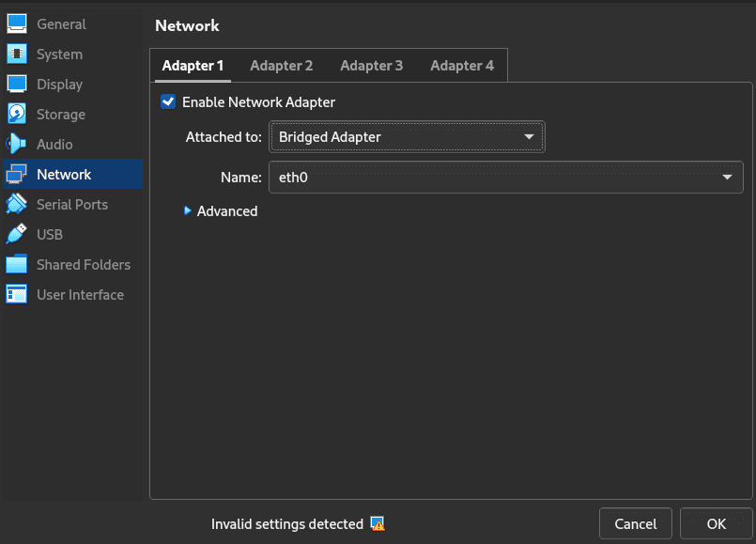Click the Audio speaker icon
The width and height of the screenshot is (756, 544).
pos(17,145)
